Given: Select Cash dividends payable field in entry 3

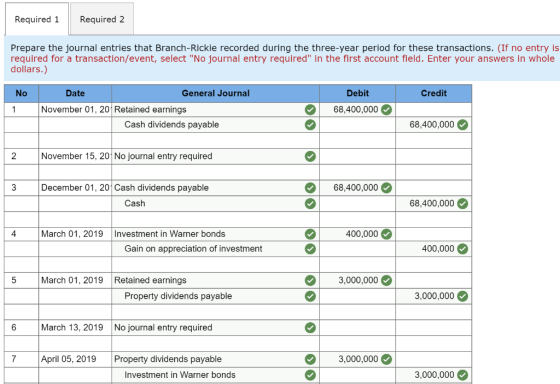Looking at the screenshot, I should [x=215, y=188].
